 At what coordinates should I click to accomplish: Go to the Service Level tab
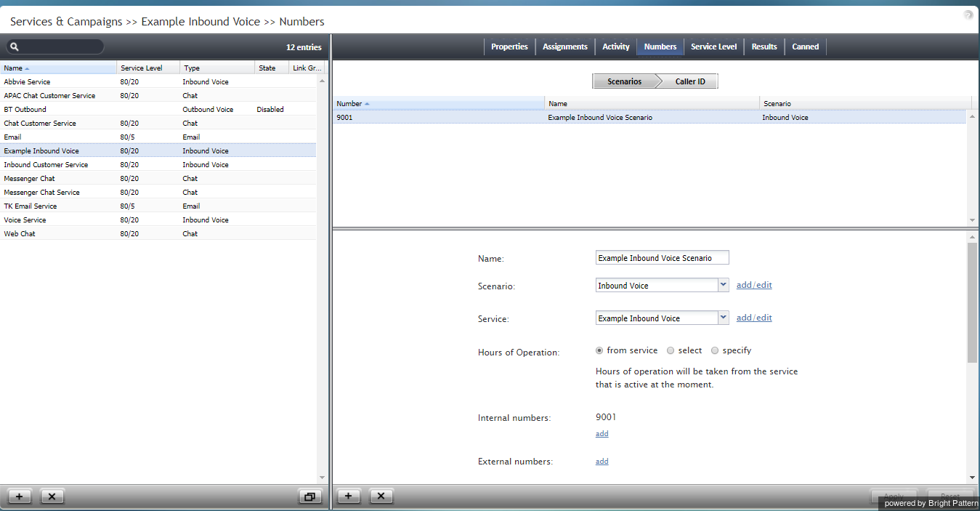click(713, 47)
